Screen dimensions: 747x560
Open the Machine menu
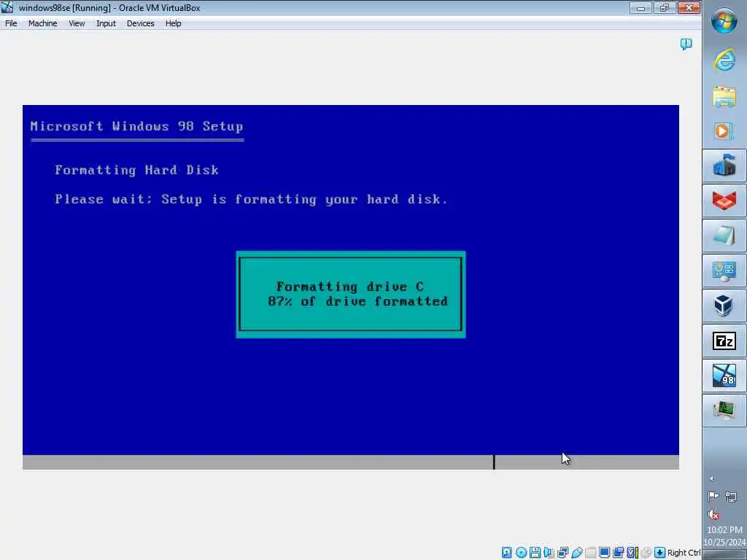click(x=42, y=23)
